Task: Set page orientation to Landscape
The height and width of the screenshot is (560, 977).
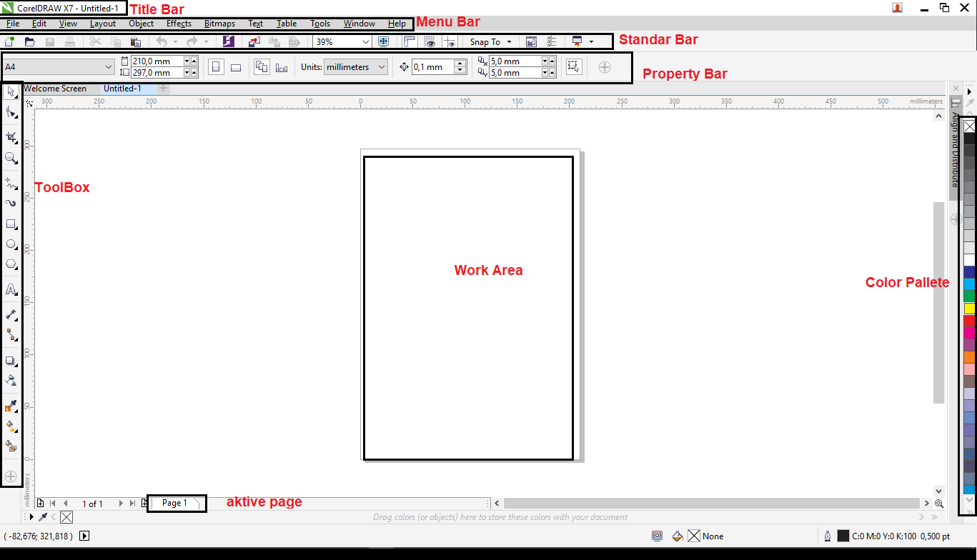Action: 236,67
